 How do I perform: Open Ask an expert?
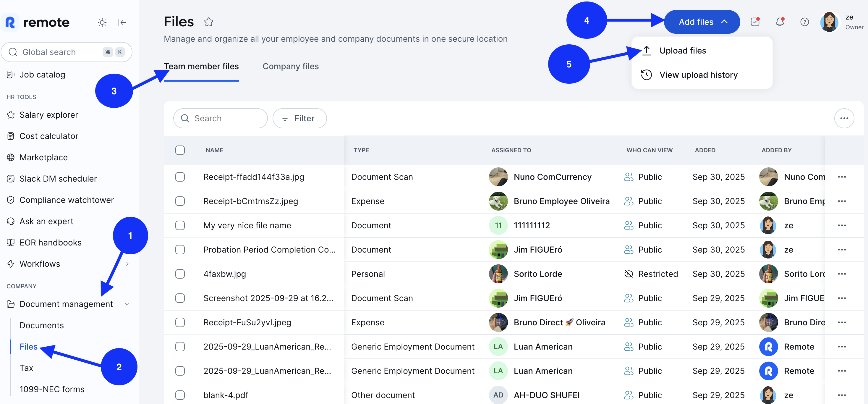(x=46, y=222)
